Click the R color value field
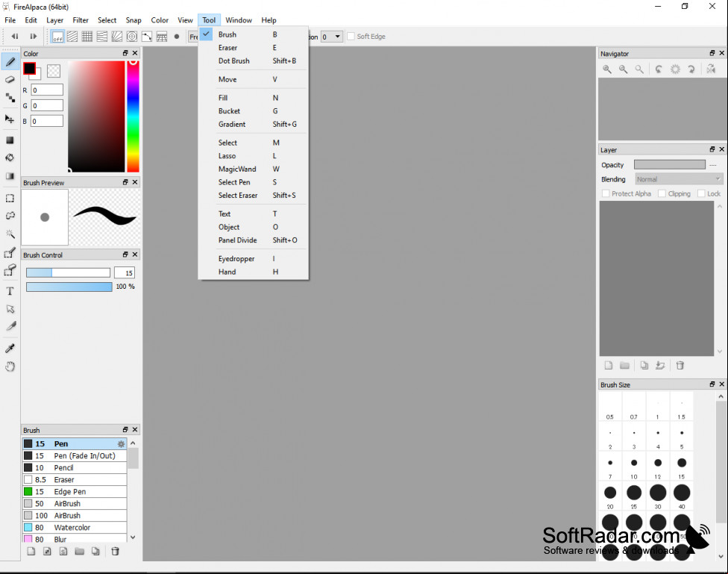This screenshot has width=728, height=574. click(47, 90)
